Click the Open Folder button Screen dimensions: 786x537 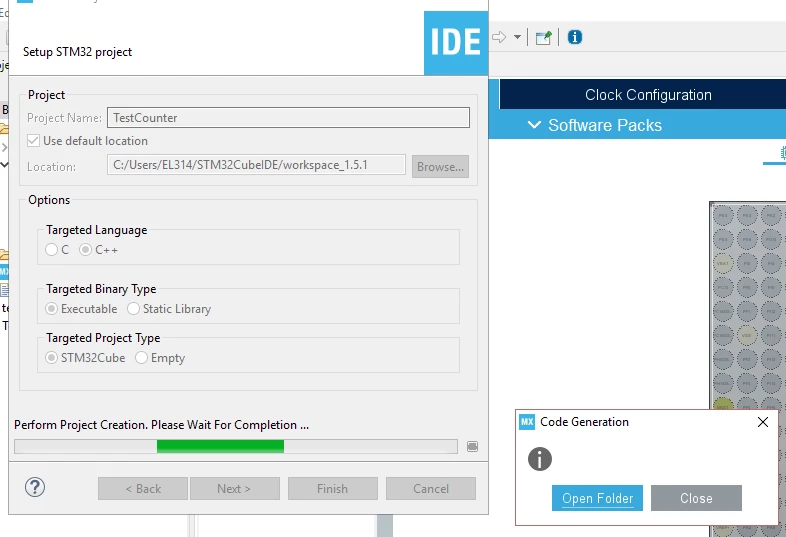597,498
